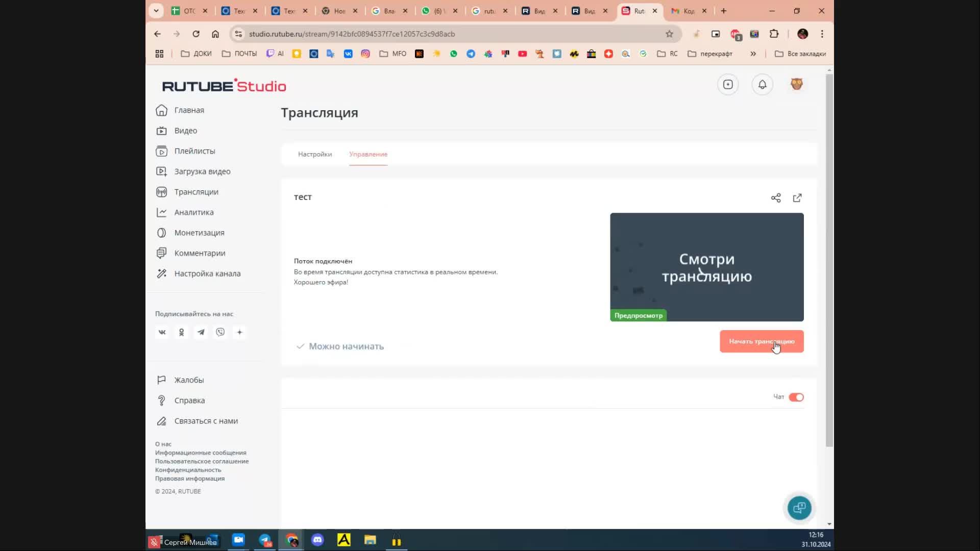The image size is (980, 551).
Task: Open the Видео section in sidebar
Action: coord(177,131)
